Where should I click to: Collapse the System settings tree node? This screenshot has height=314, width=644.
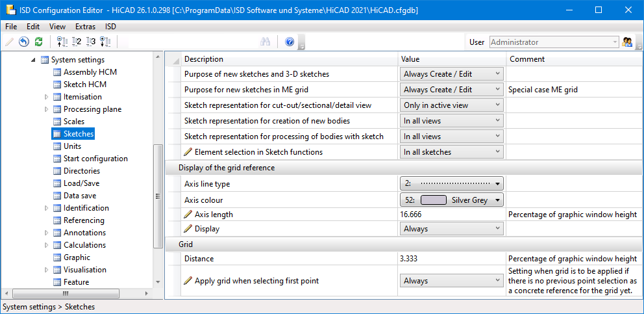click(34, 60)
